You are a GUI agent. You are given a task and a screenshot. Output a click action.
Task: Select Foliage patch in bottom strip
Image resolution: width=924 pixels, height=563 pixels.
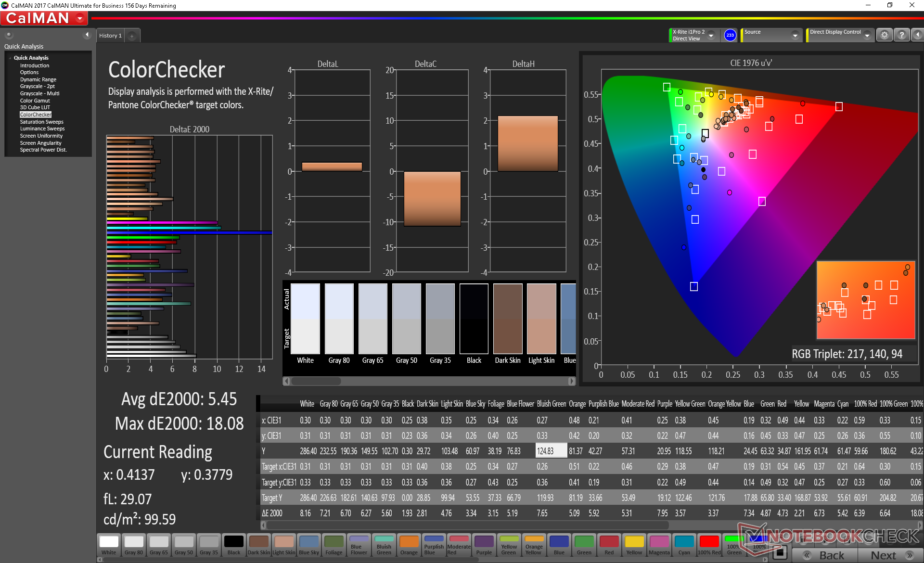pos(334,545)
